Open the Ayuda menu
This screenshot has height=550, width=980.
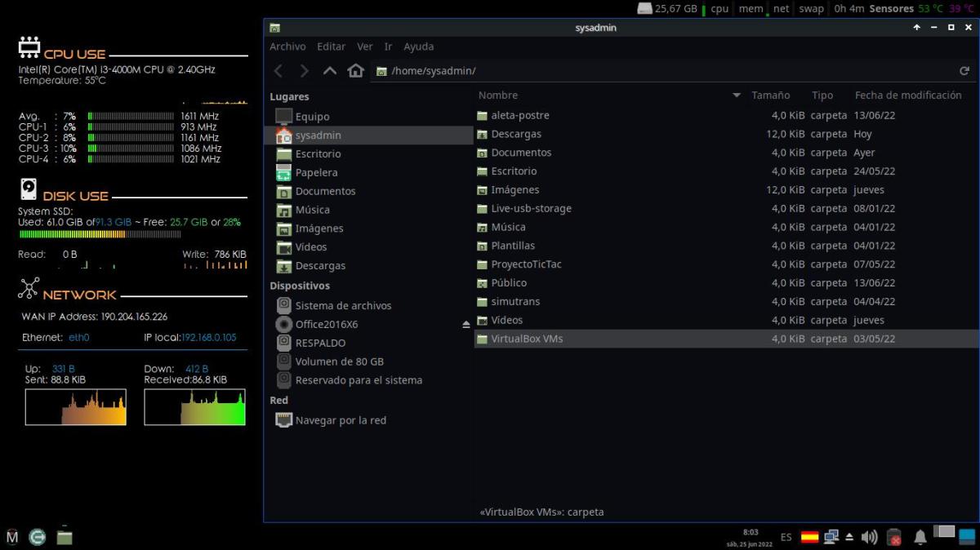(x=418, y=47)
